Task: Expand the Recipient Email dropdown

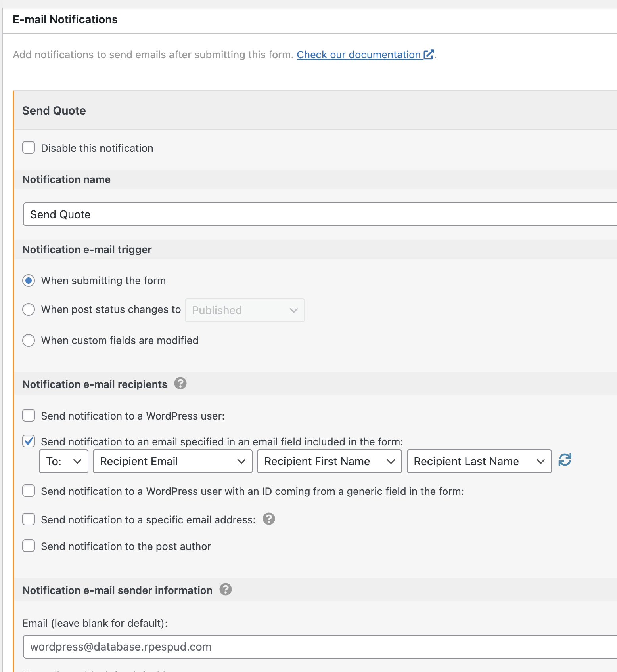Action: (172, 461)
